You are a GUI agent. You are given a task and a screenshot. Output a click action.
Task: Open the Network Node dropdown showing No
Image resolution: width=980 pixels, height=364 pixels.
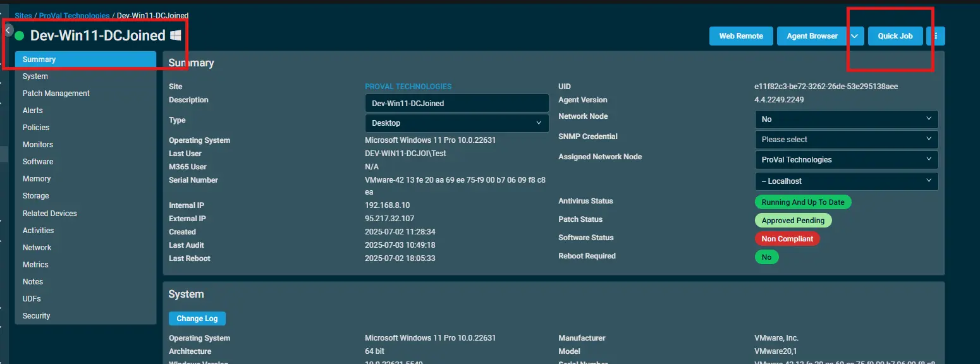point(847,119)
